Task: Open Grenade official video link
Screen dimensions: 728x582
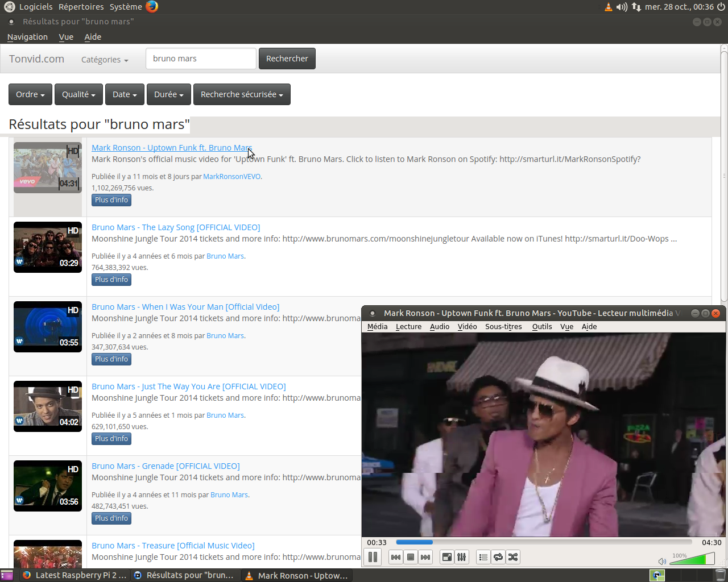Action: pyautogui.click(x=166, y=466)
